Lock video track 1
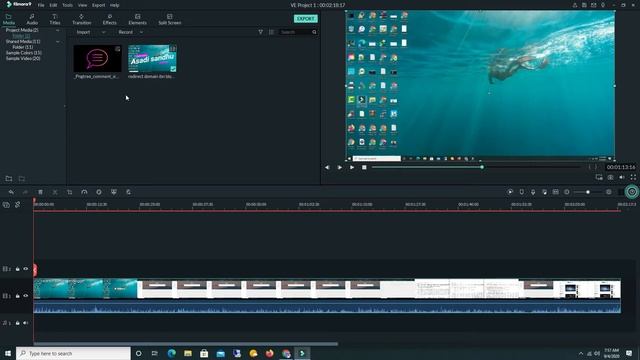 18,296
